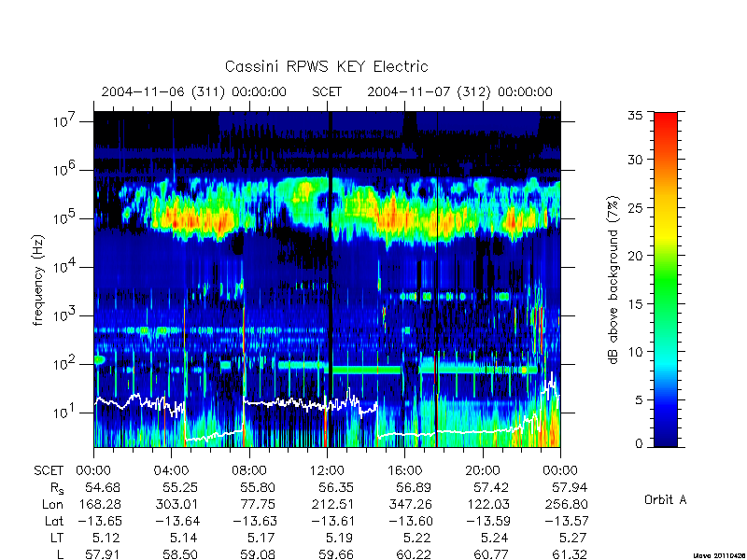Click colorbar tick value 15
Image resolution: width=747 pixels, height=560 pixels.
coord(635,303)
